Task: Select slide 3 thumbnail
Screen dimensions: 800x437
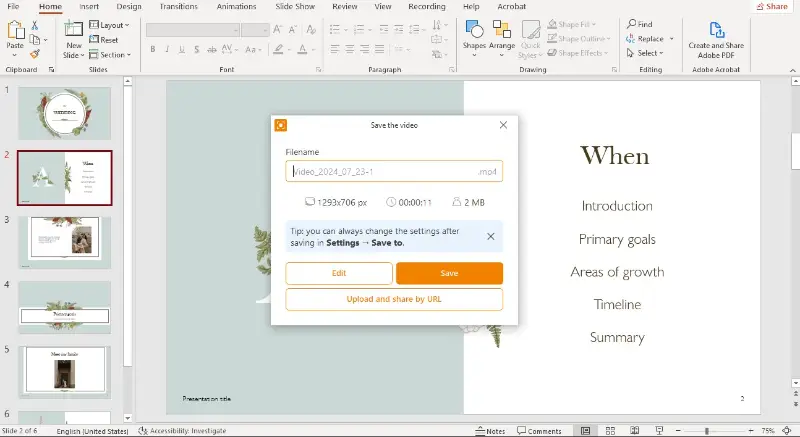Action: click(64, 242)
